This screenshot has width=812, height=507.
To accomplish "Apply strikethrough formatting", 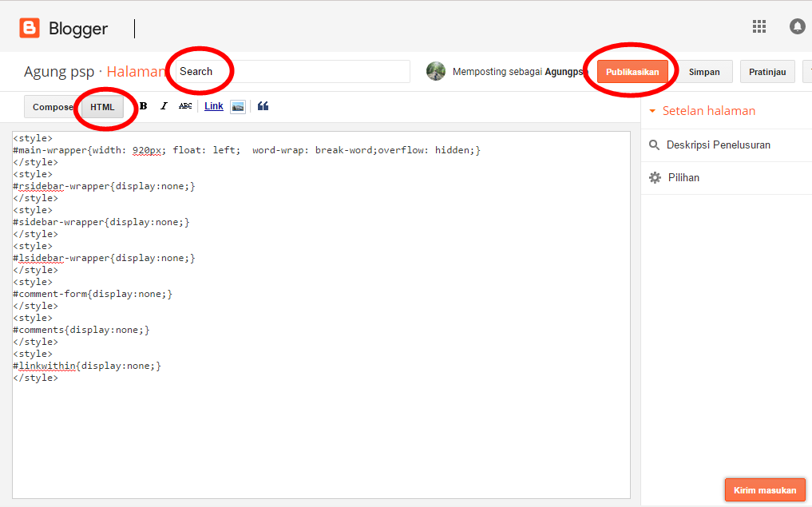I will (x=185, y=106).
